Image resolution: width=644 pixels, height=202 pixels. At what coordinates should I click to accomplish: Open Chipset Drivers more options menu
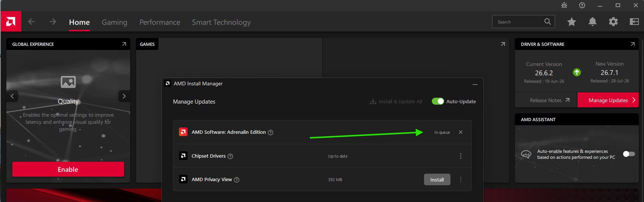pyautogui.click(x=461, y=156)
